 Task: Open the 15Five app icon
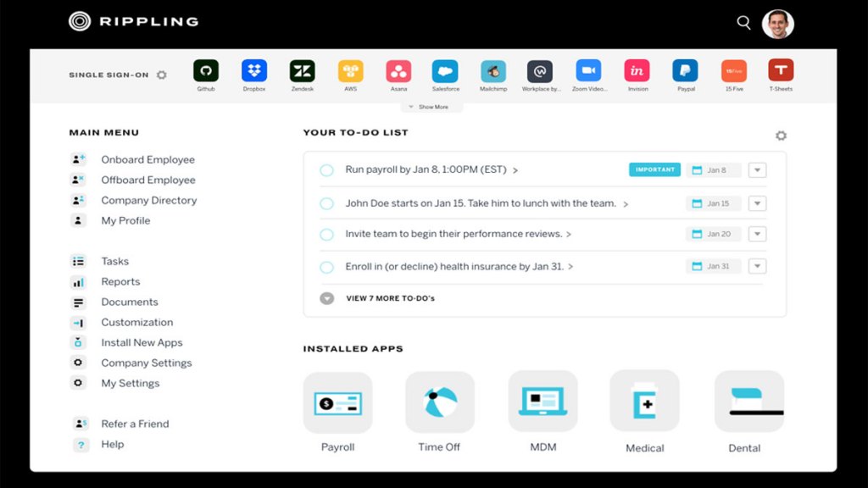(734, 71)
